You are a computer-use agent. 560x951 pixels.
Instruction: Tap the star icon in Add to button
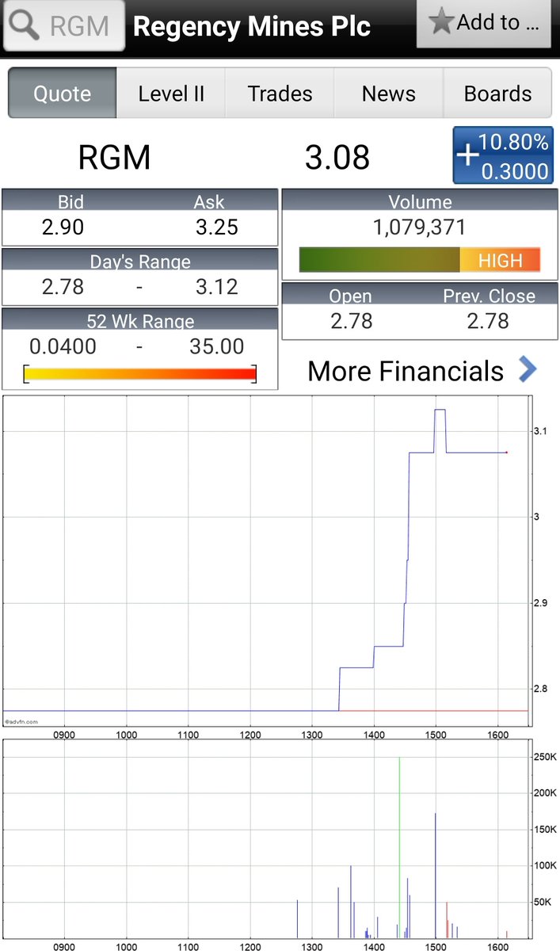tap(440, 23)
